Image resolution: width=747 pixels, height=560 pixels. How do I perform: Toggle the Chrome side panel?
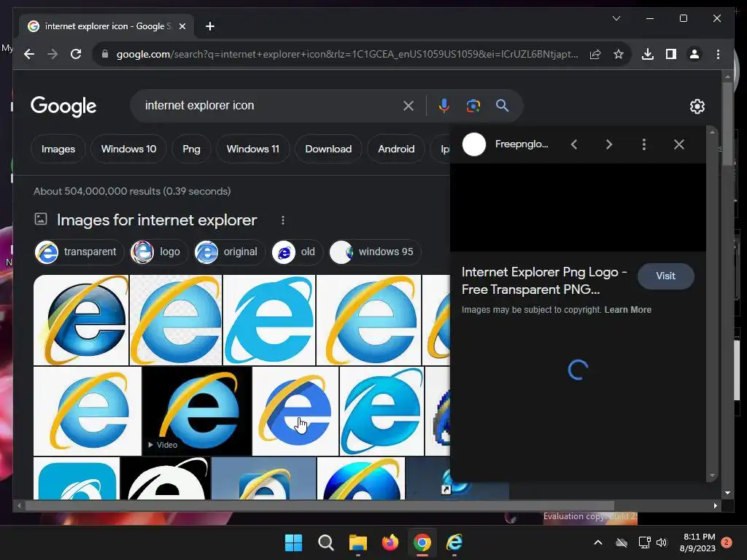pyautogui.click(x=671, y=54)
